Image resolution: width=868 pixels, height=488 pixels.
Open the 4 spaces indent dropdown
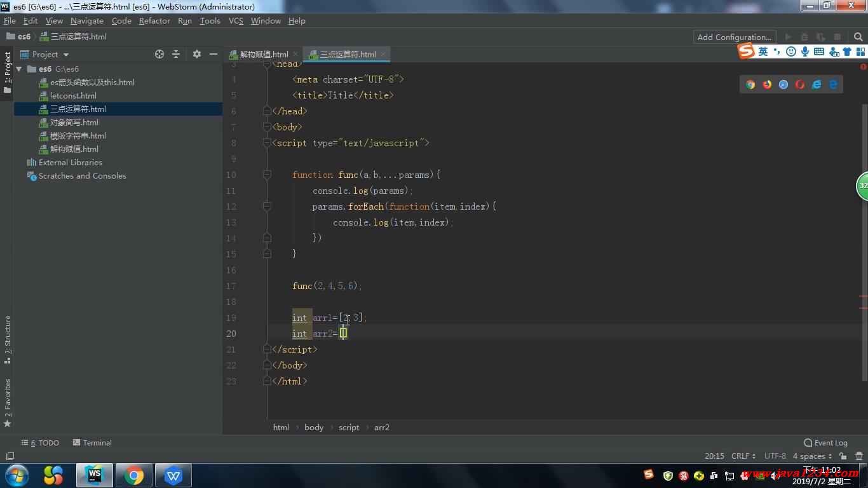coord(812,456)
